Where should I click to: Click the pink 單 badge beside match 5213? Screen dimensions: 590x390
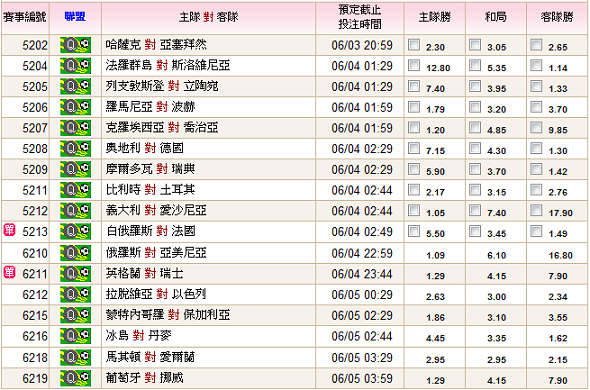click(x=9, y=230)
